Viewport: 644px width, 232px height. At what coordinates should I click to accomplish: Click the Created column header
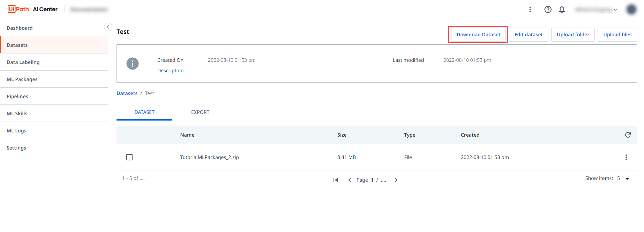pos(470,135)
